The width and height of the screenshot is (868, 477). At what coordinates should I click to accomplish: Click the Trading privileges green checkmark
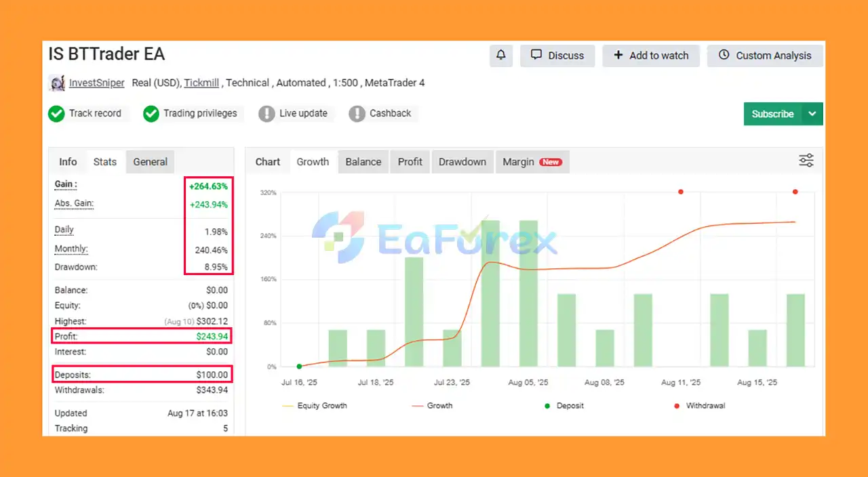point(151,114)
